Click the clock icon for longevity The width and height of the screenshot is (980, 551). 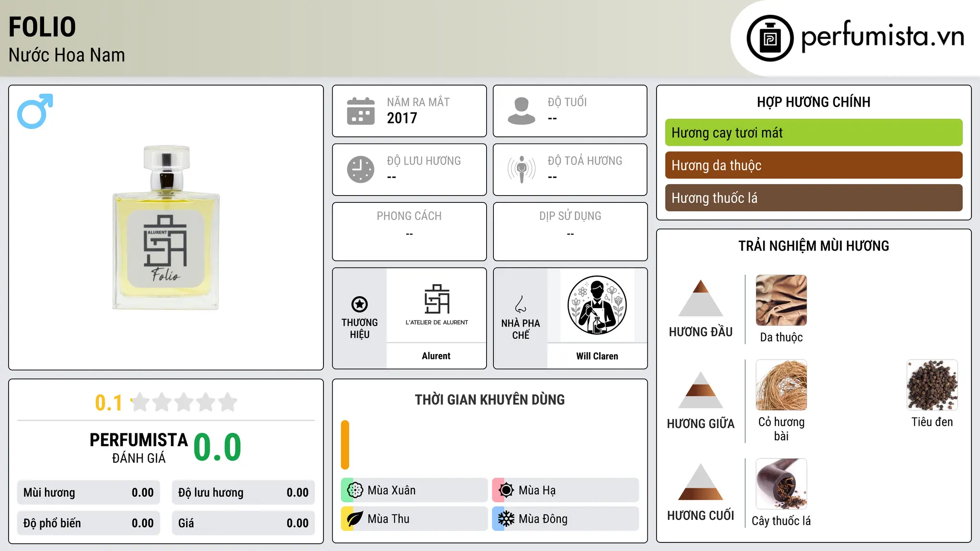(361, 169)
